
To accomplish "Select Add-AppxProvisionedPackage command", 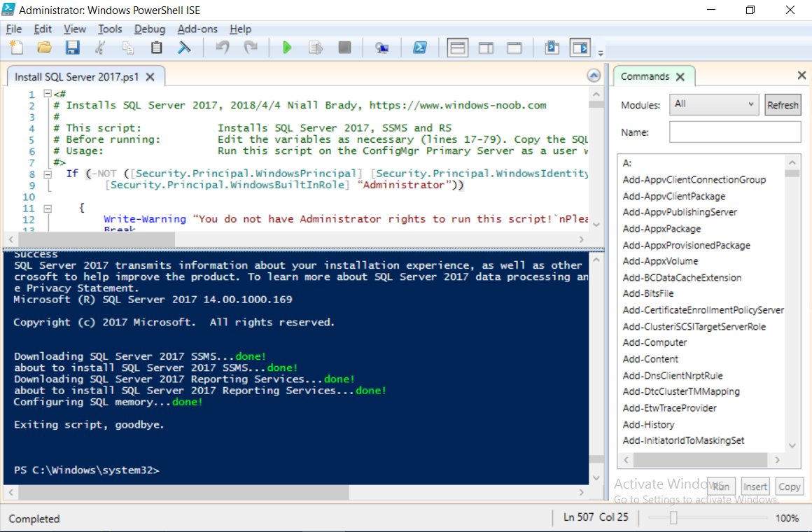I will tap(686, 245).
